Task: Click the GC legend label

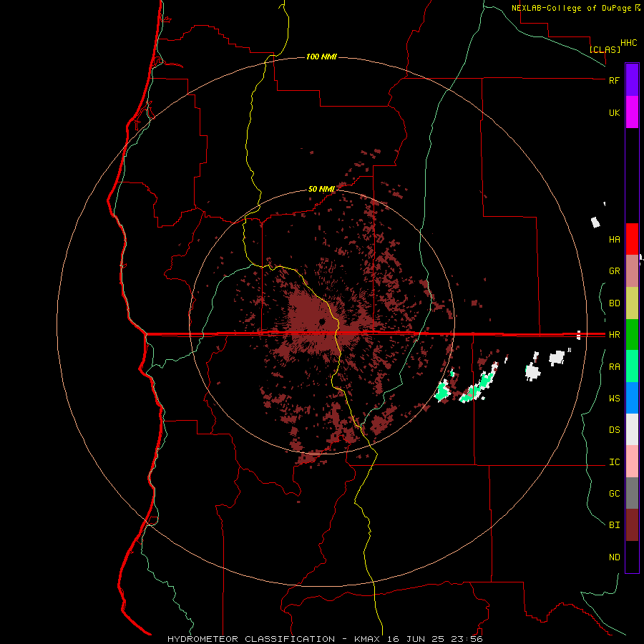Action: (614, 494)
